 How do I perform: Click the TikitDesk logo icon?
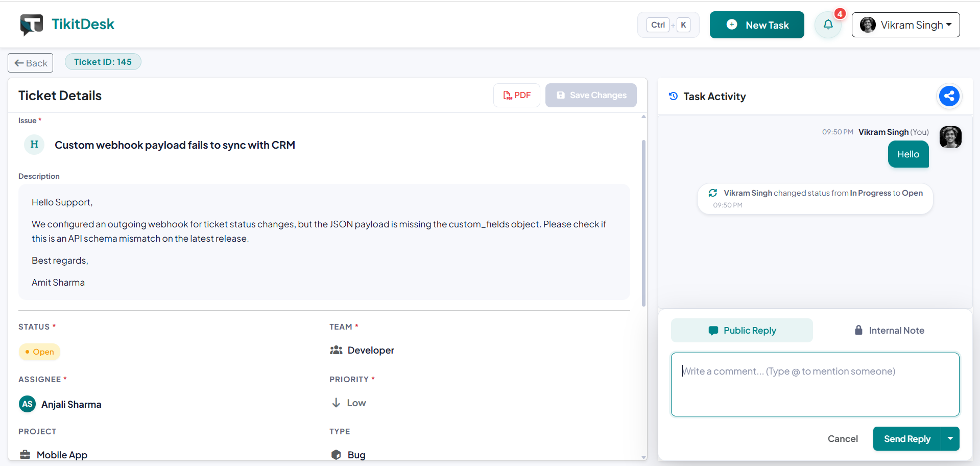pos(32,25)
